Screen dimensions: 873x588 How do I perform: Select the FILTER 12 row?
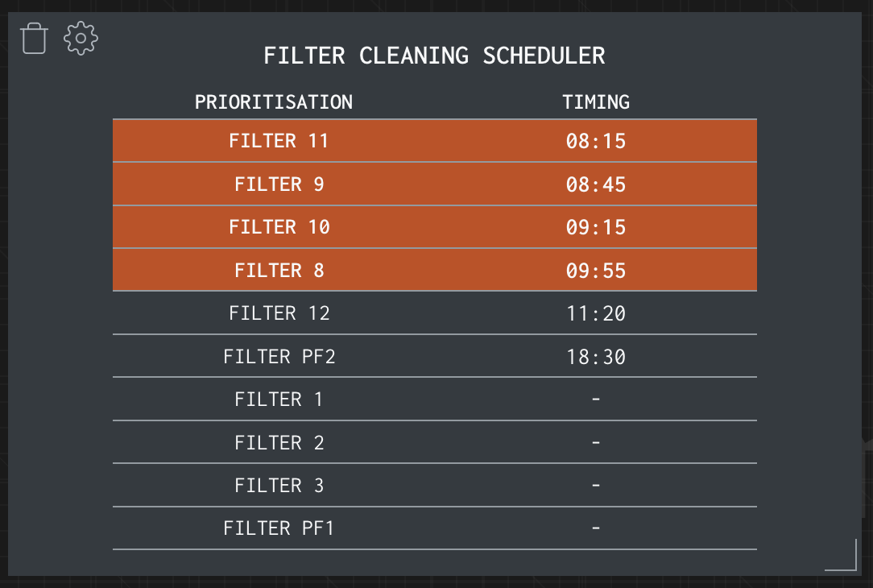tap(435, 313)
